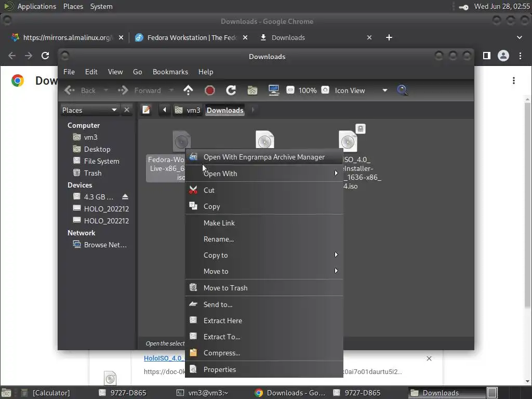
Task: Switch to the AlmaLinux mirrors Chrome tab
Action: point(67,37)
